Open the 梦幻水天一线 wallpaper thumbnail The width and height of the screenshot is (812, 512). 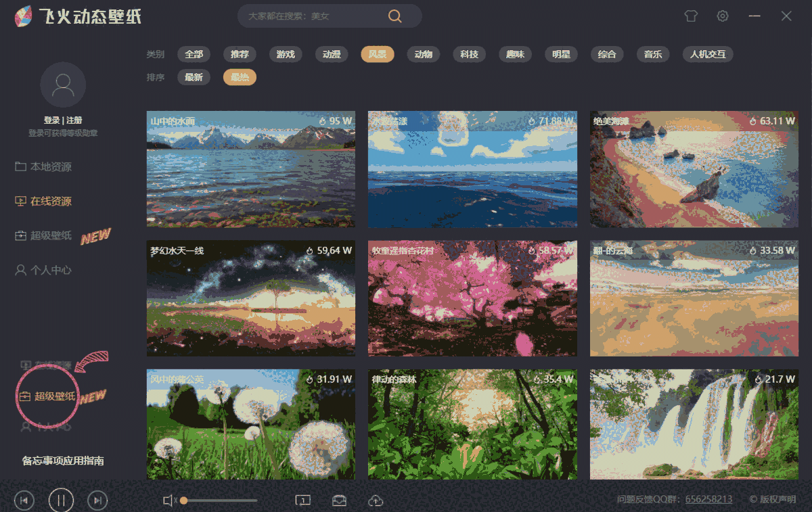[x=251, y=298]
